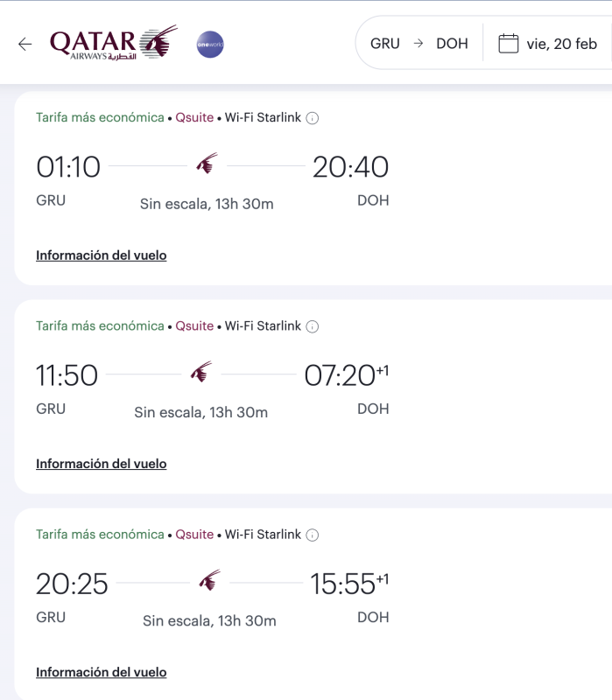Open Información del vuelo for 20:25 flight

(101, 672)
